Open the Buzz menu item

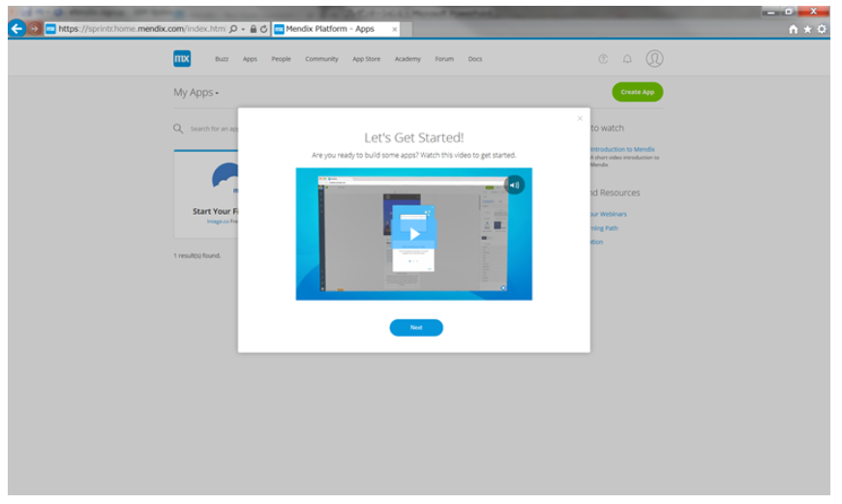click(x=222, y=59)
